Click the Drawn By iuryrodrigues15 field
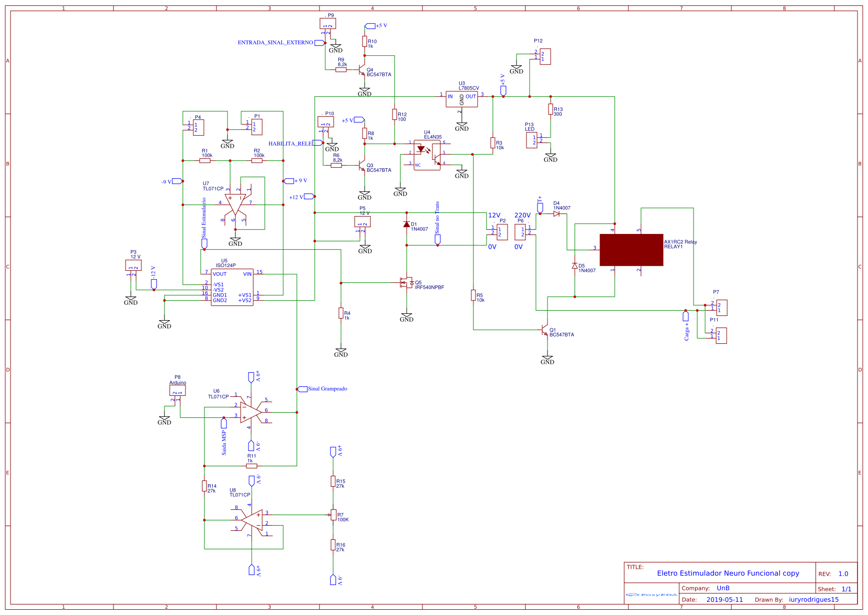 814,599
